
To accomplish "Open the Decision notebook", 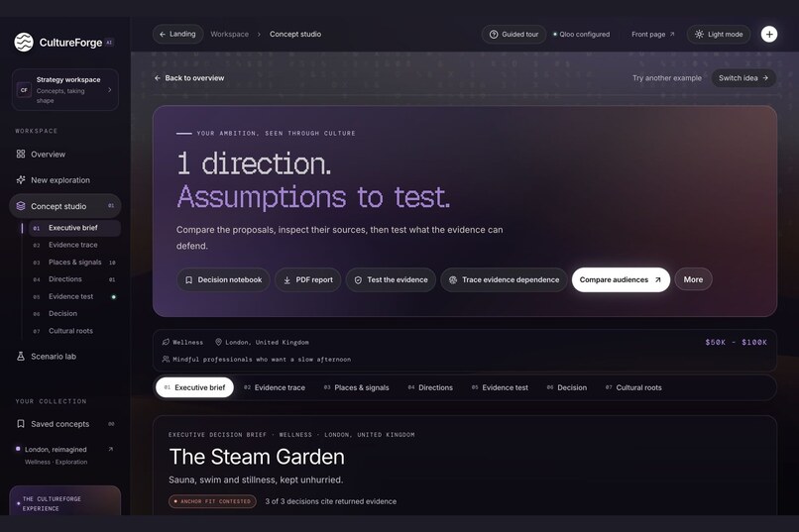I will point(224,279).
